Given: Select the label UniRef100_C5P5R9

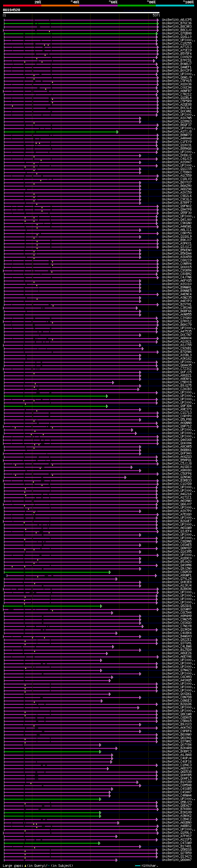Looking at the screenshot, I should [177, 101].
